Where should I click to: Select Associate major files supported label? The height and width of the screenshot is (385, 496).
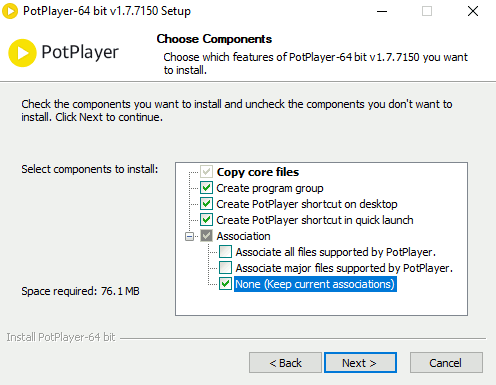point(344,268)
